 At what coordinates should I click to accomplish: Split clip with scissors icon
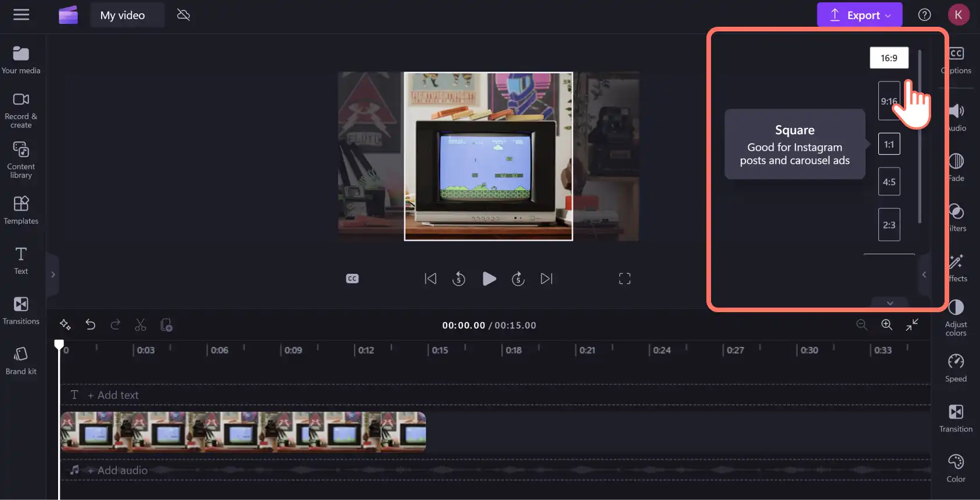pyautogui.click(x=141, y=324)
